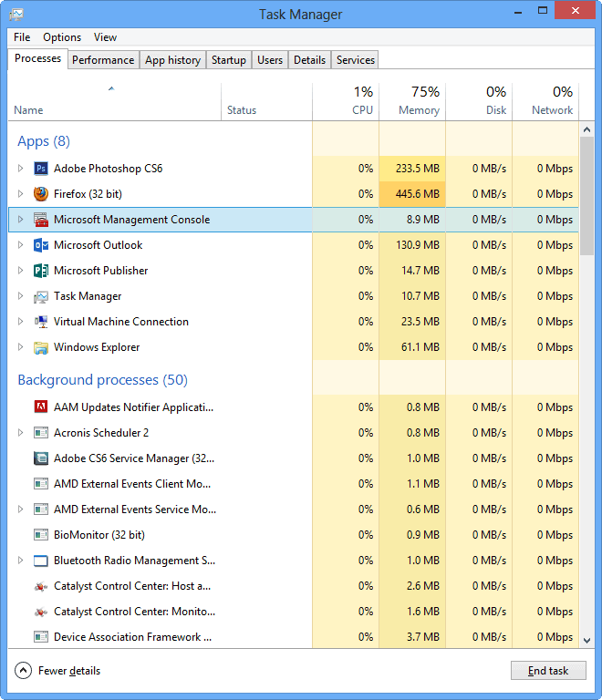602x700 pixels.
Task: Click the Microsoft Publisher icon
Action: pos(41,270)
